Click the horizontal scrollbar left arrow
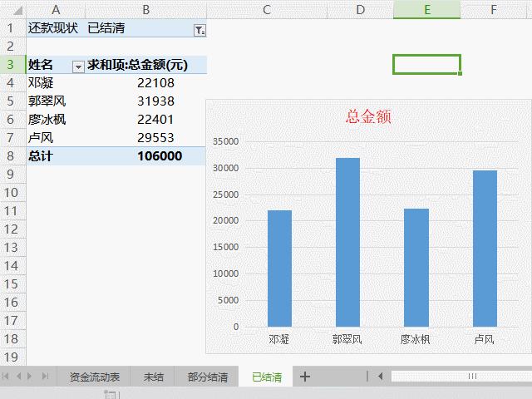This screenshot has width=532, height=399. 381,377
